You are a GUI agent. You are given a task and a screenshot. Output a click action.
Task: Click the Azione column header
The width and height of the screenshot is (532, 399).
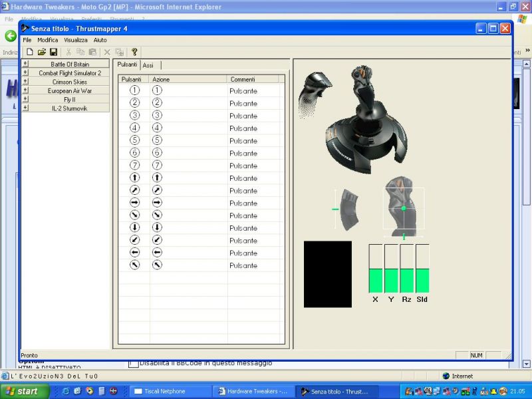tap(188, 79)
